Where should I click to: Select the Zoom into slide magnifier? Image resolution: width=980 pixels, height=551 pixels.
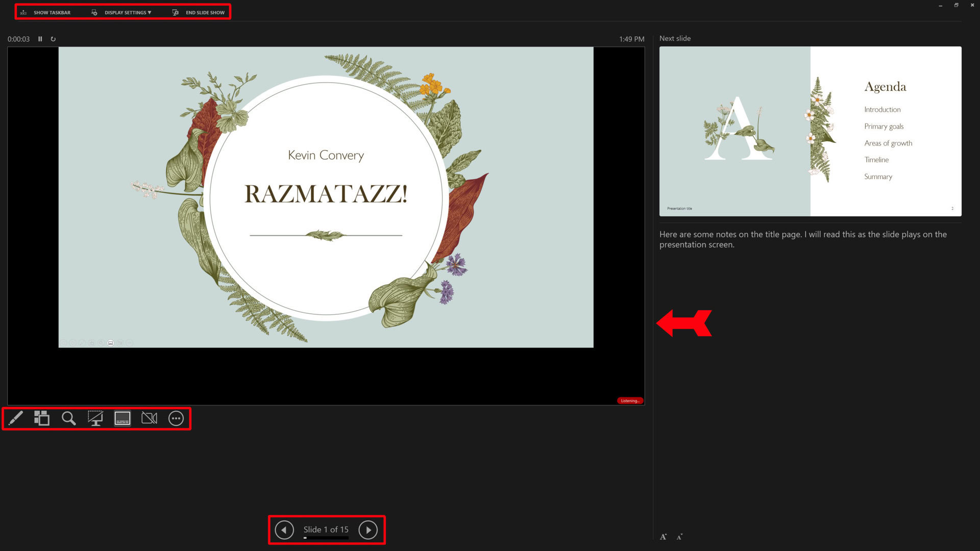(68, 418)
